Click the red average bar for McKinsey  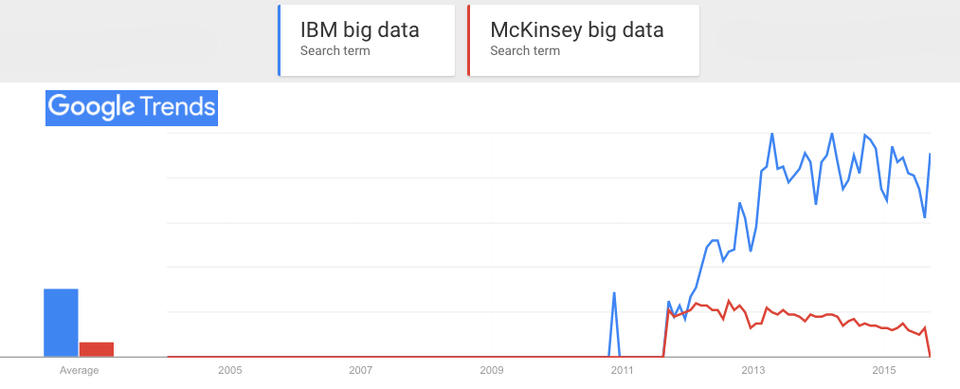tap(97, 349)
